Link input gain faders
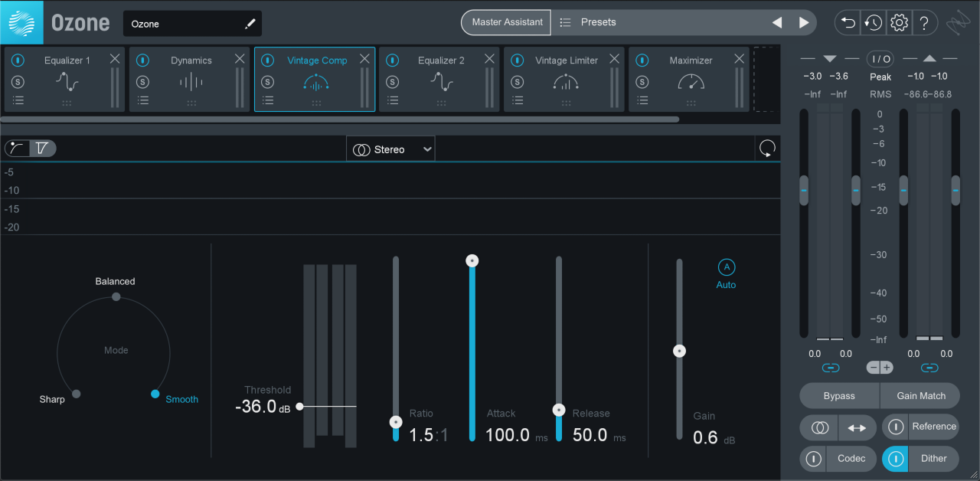This screenshot has height=481, width=980. coord(831,368)
